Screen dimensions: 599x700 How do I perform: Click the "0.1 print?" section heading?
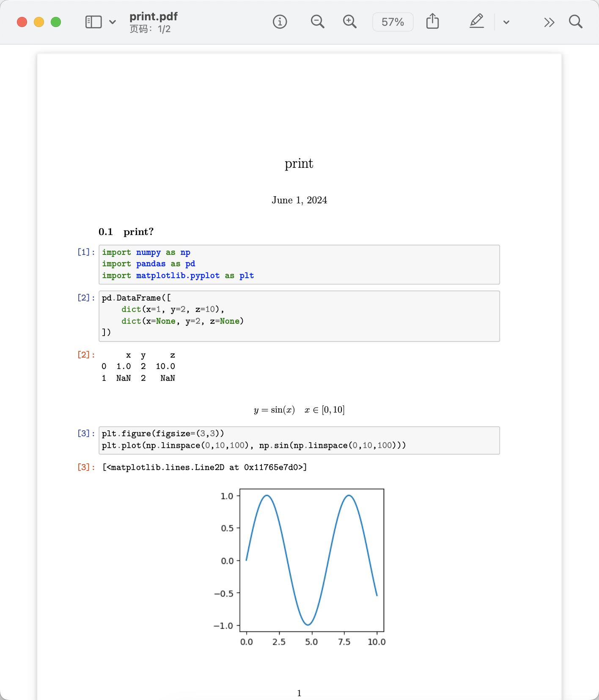click(126, 232)
